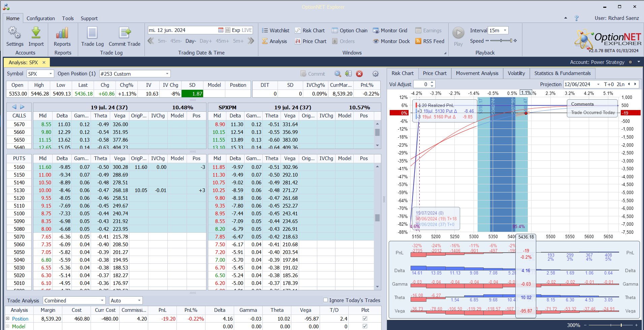Viewport: 644px width, 330px height.
Task: Step projection forward with right arrow
Action: click(635, 84)
